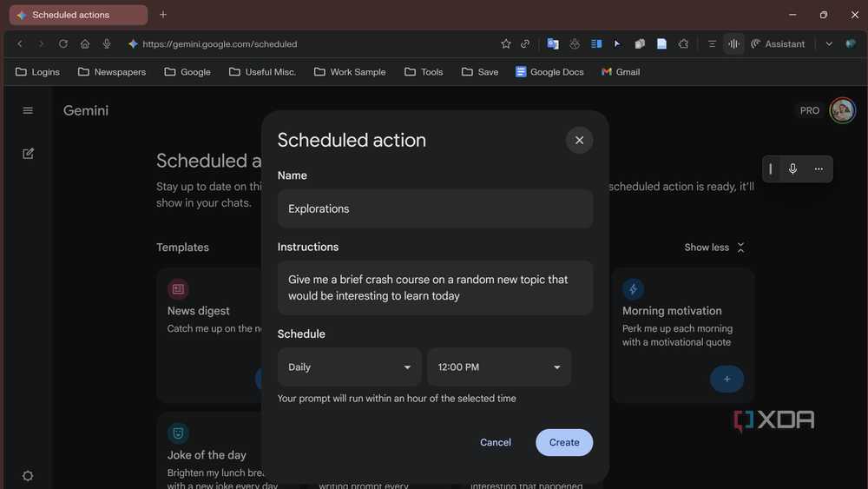Viewport: 868px width, 489px height.
Task: Open the Assistant panel
Action: click(778, 43)
